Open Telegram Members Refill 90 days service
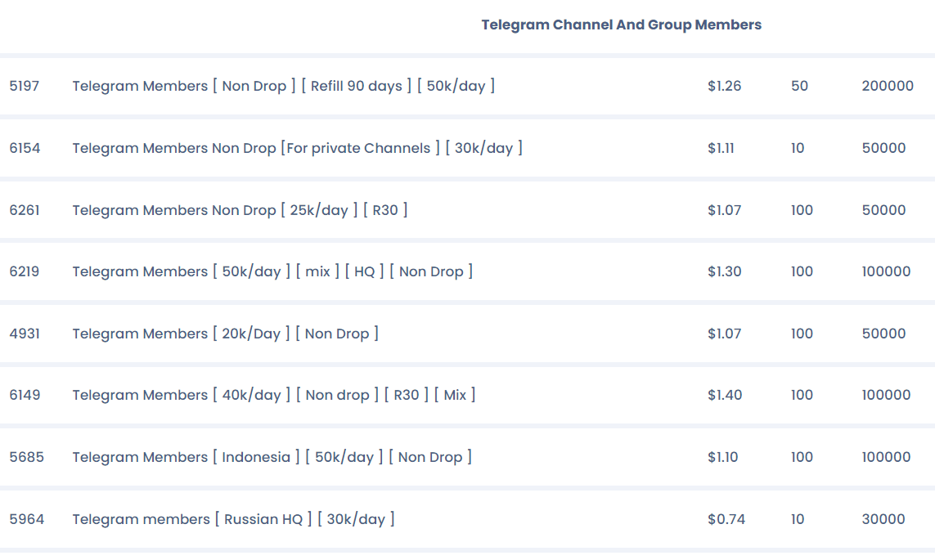 (x=283, y=86)
